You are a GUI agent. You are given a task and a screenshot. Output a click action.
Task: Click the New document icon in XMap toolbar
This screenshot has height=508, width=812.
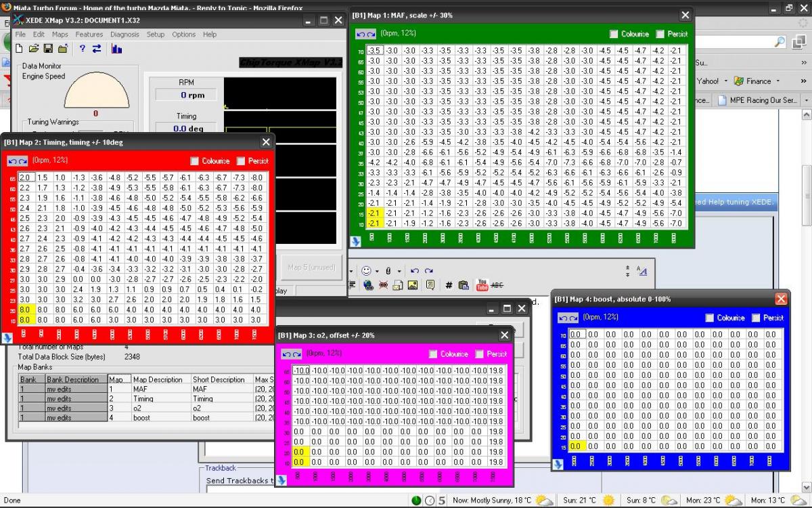tap(19, 49)
